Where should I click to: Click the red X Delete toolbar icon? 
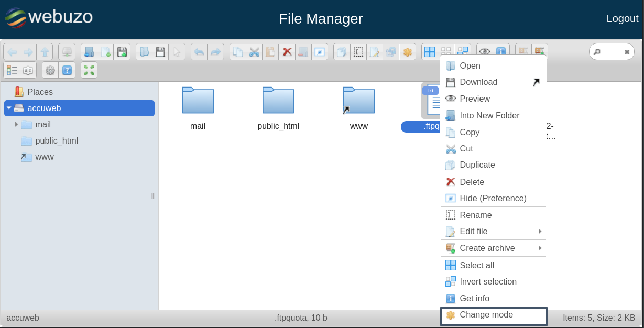pyautogui.click(x=287, y=52)
